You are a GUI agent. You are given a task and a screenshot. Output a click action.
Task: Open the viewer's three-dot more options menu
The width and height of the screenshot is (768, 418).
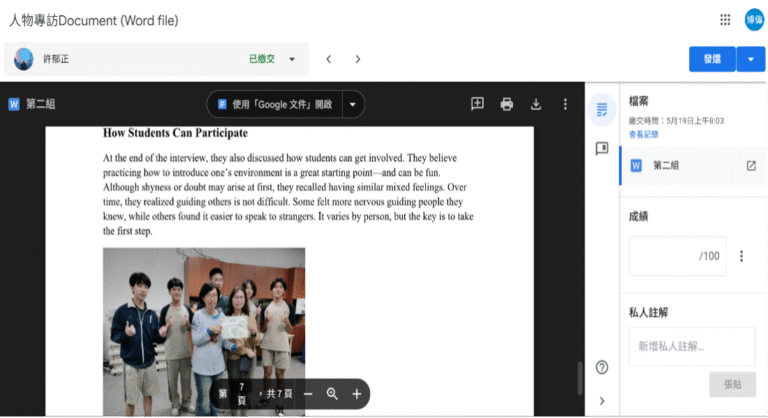pos(565,104)
